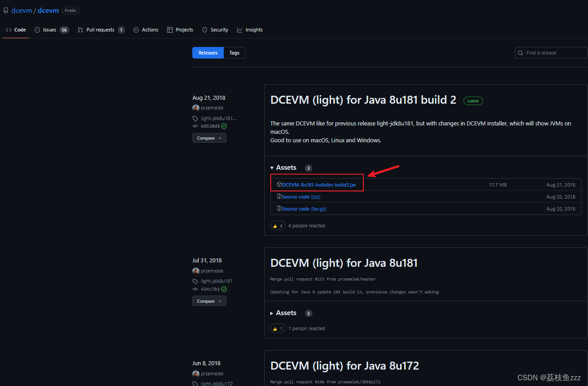
Task: Open przemelek profile for Jul 31 release
Action: (x=212, y=271)
